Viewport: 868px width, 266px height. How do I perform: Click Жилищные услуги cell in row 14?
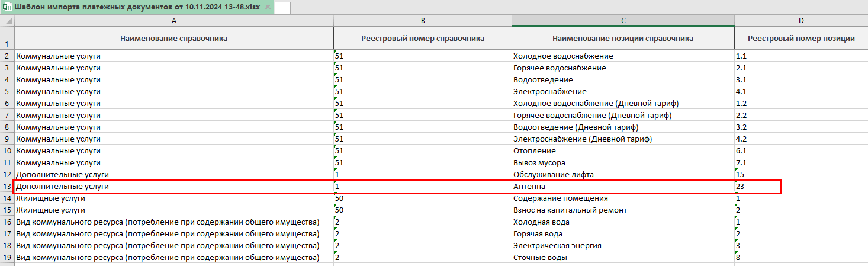pyautogui.click(x=173, y=198)
